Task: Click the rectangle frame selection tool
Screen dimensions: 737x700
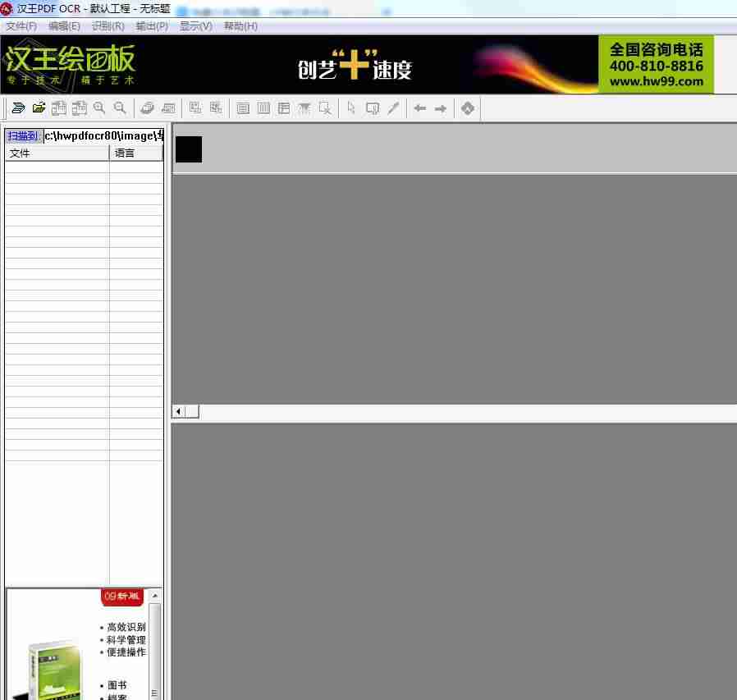Action: point(373,108)
